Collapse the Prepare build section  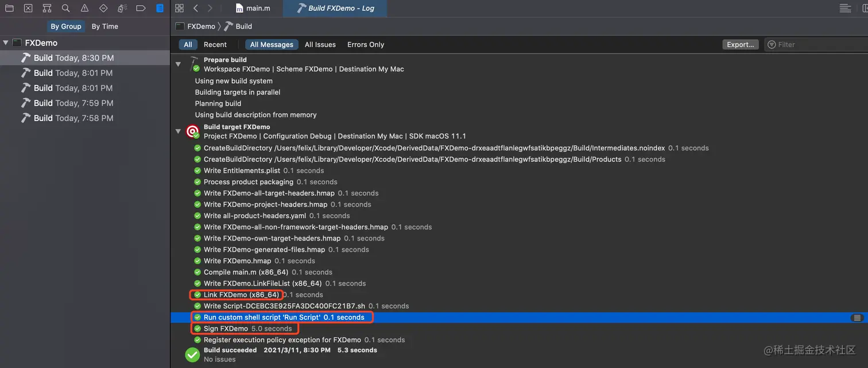(179, 64)
